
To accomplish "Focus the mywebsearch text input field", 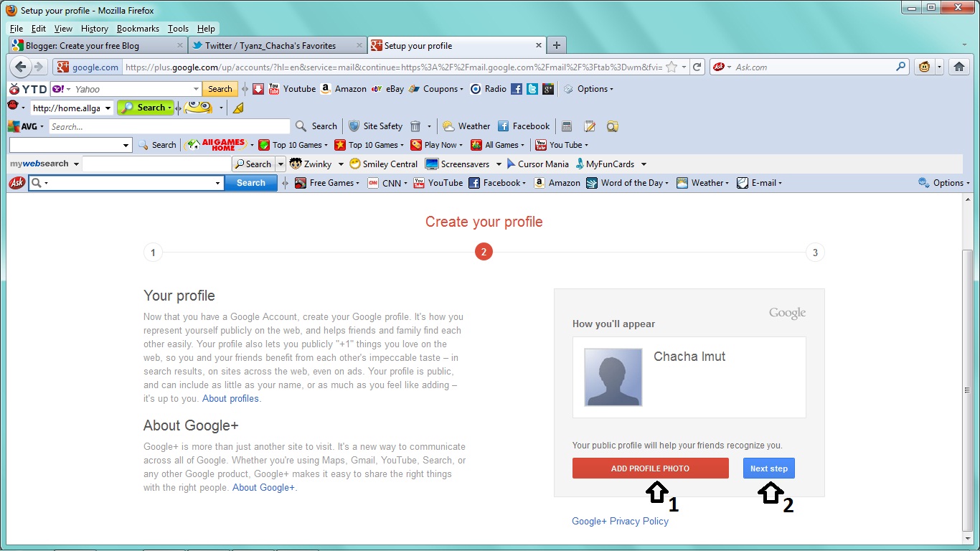I will click(156, 164).
